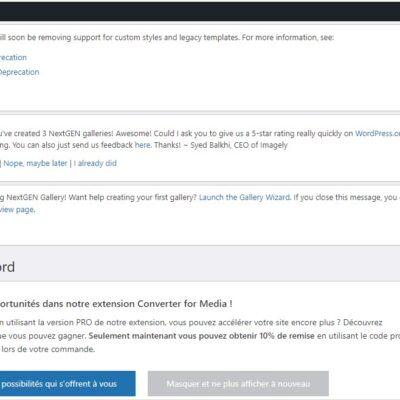This screenshot has width=400, height=400.
Task: Click the legacy templates removal notice text
Action: (167, 37)
